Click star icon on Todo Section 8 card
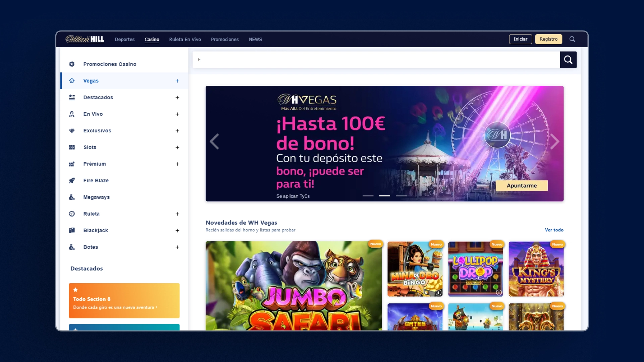The width and height of the screenshot is (644, 362). [x=75, y=290]
